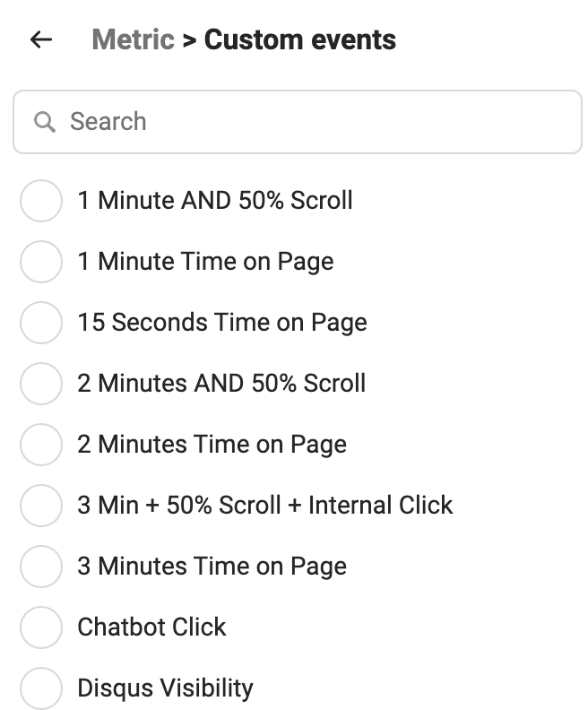Click the Custom events heading
This screenshot has height=710, width=588.
tap(300, 39)
